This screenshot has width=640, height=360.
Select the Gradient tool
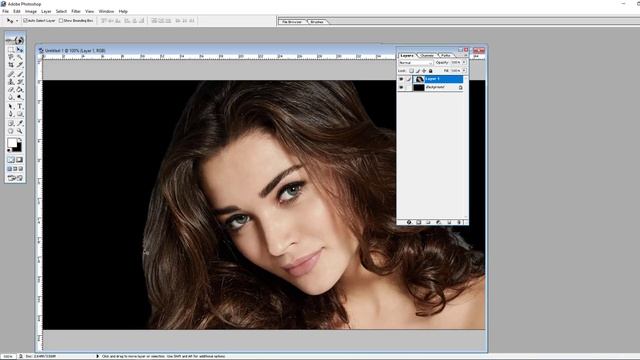pos(20,90)
